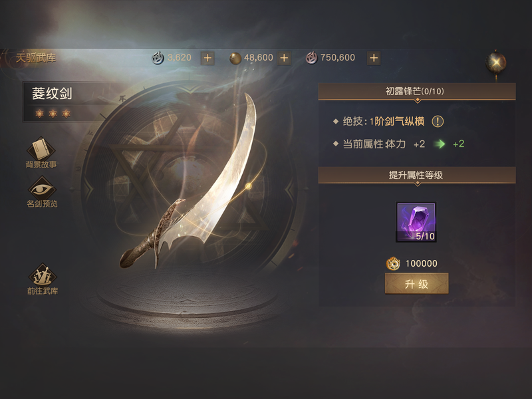Open 名剑预览 eye icon
The height and width of the screenshot is (399, 532).
tap(42, 192)
